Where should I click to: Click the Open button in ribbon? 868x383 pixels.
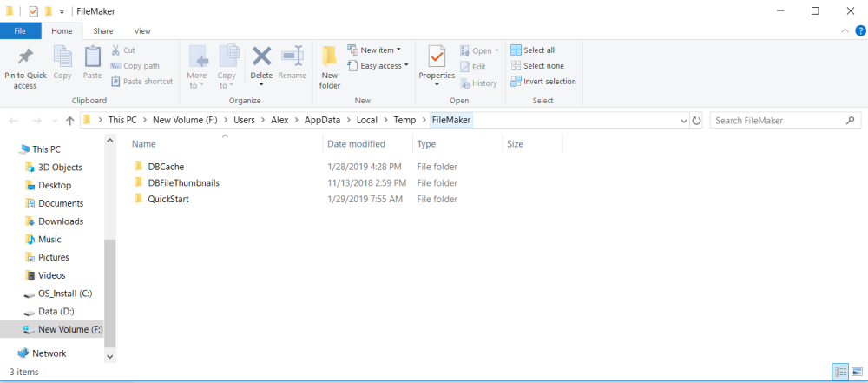479,50
